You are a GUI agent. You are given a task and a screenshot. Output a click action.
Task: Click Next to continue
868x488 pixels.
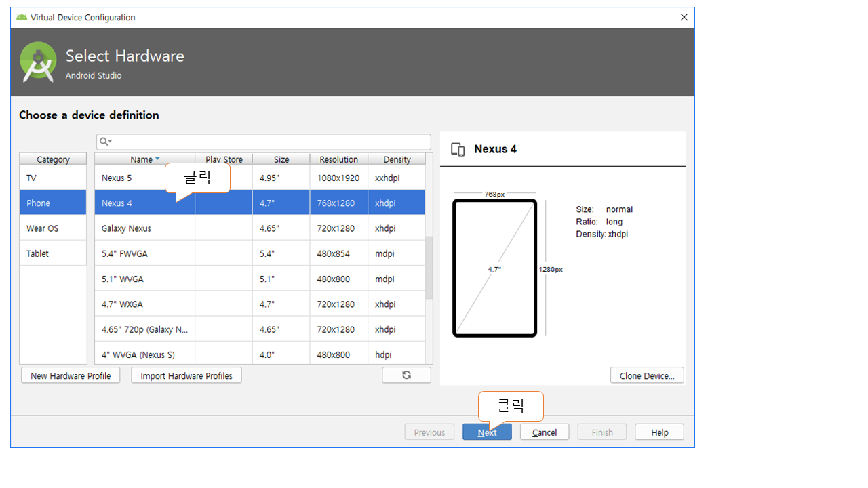(487, 432)
